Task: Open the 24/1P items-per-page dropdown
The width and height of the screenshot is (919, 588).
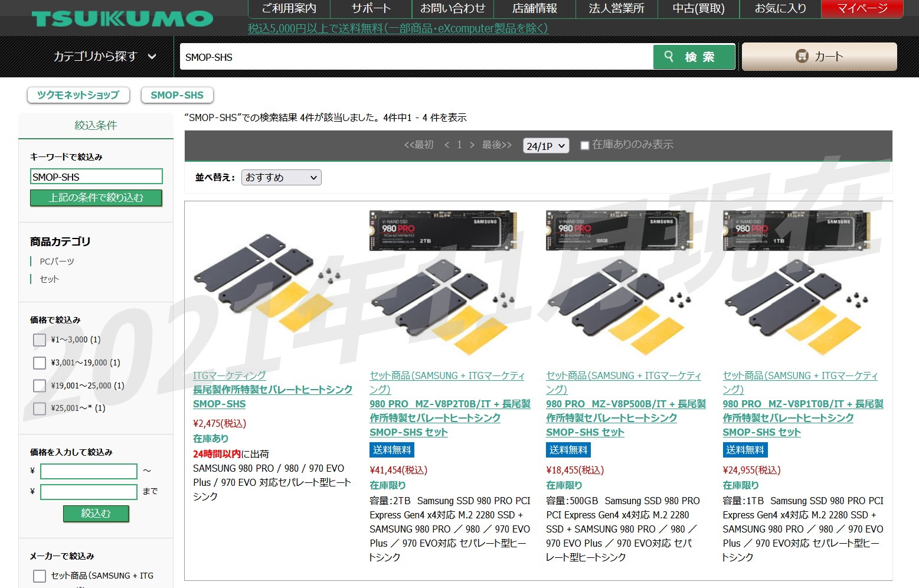Action: 546,146
